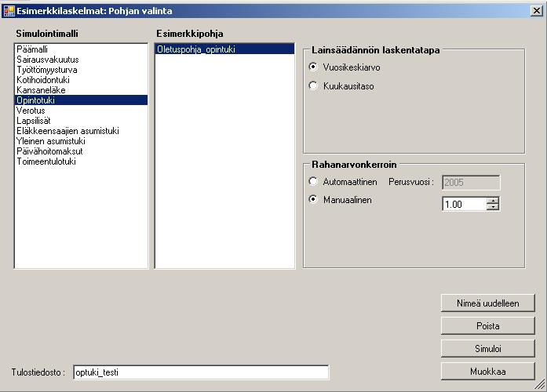Select the highlighted Opintotuki row

tap(81, 100)
